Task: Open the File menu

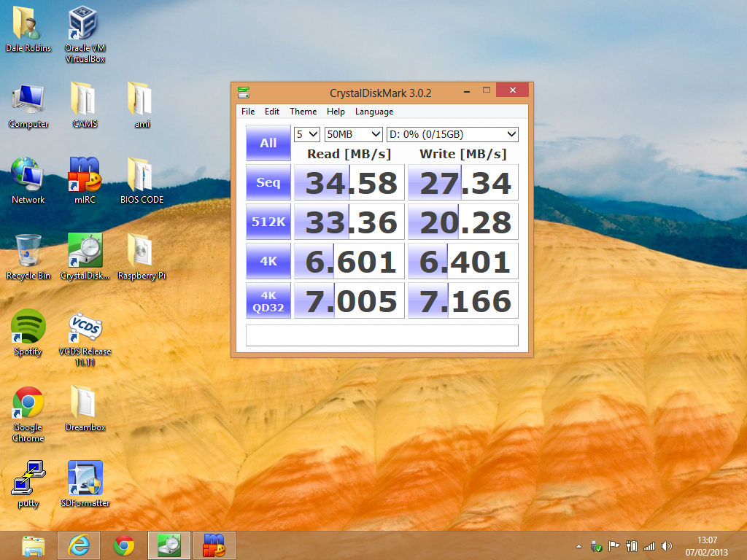Action: tap(248, 112)
